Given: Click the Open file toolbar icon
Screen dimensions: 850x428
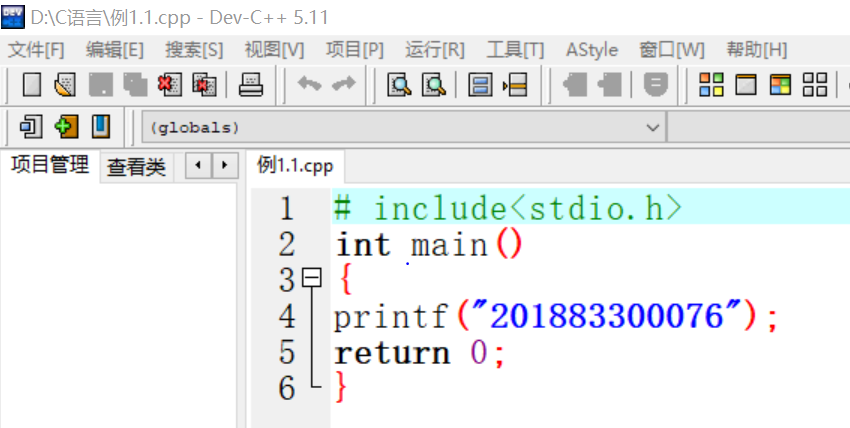Looking at the screenshot, I should 66,85.
